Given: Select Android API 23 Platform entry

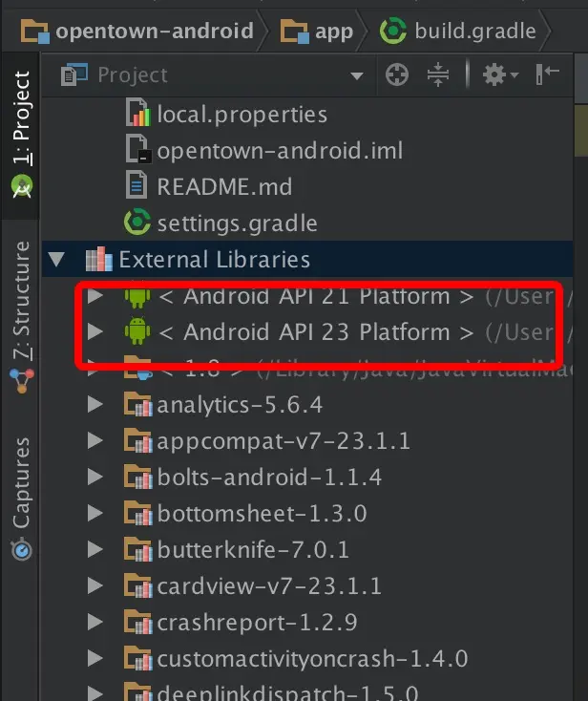Looking at the screenshot, I should coord(316,332).
